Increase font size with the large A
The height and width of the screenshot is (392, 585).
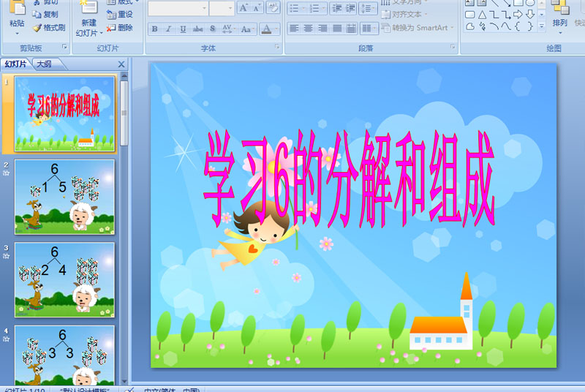[244, 8]
